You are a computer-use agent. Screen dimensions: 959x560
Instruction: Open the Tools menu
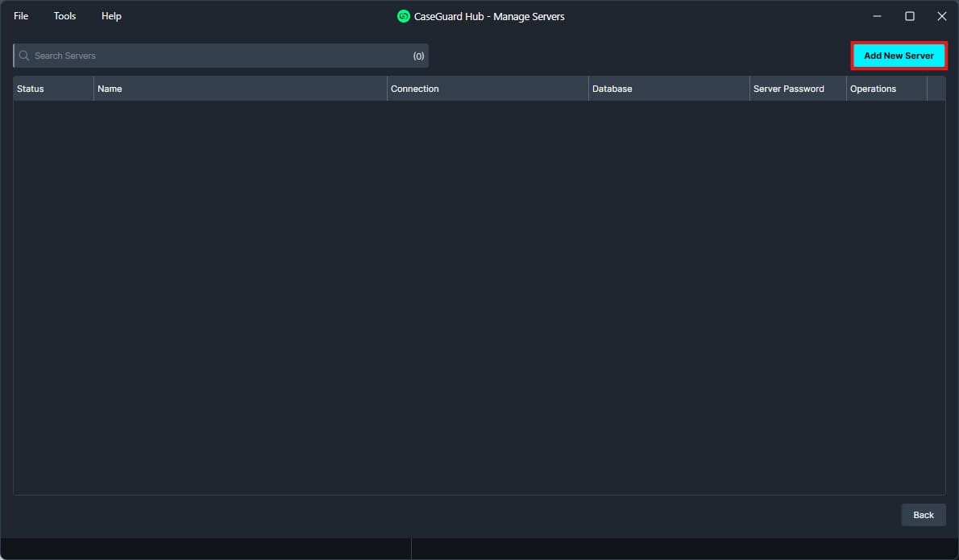pos(64,16)
